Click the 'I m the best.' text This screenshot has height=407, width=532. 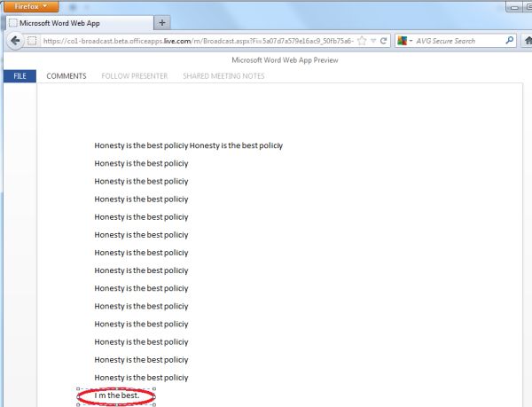(x=117, y=395)
